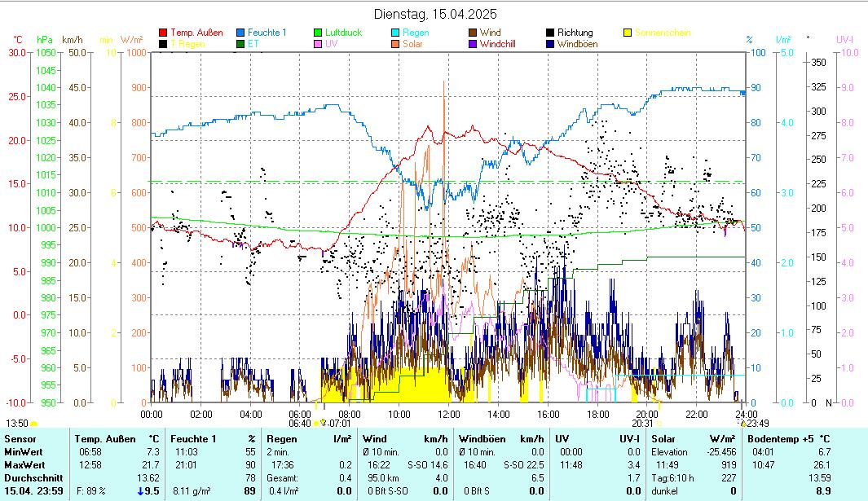Click the Temp. Außen column header
868x501 pixels.
click(106, 439)
